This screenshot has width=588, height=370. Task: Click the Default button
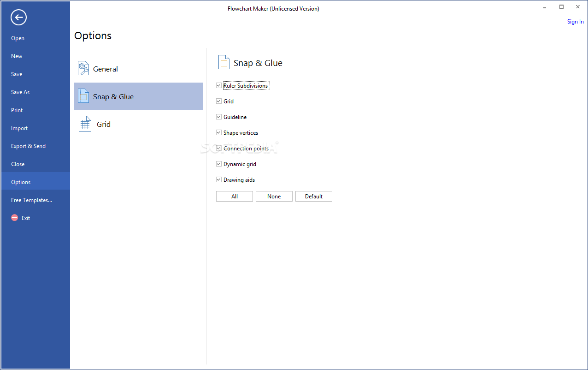coord(314,197)
